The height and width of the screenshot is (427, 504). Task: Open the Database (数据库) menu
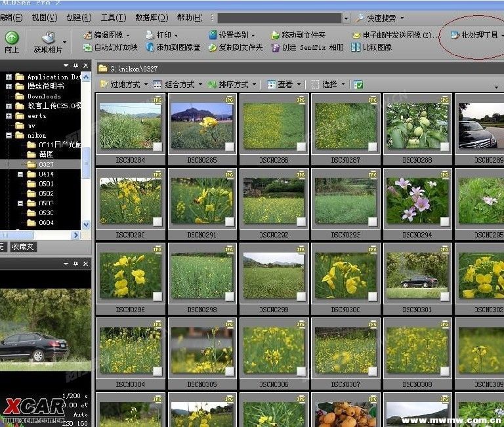pos(152,17)
